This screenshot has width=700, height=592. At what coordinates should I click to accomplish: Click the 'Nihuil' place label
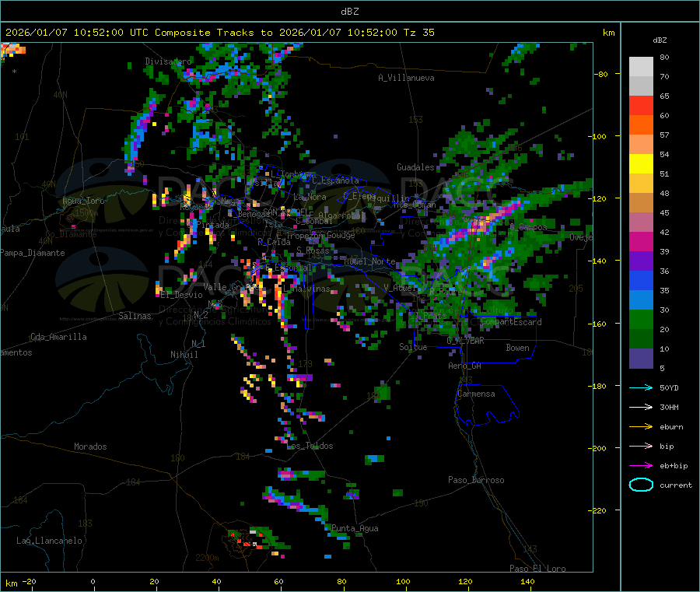184,355
